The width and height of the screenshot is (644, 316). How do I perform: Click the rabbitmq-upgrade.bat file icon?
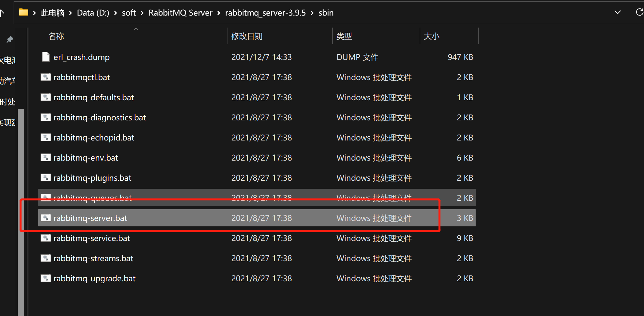[46, 278]
